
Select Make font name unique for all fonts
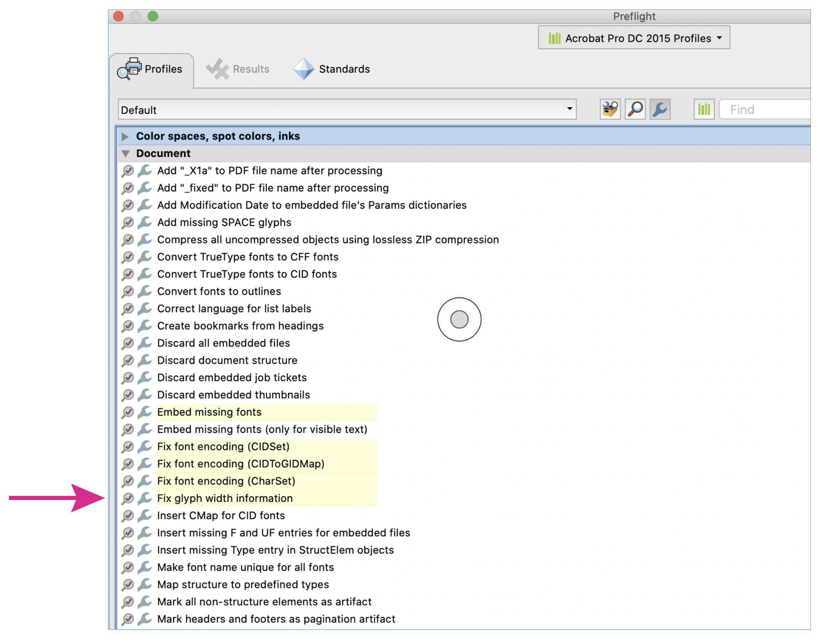[245, 567]
